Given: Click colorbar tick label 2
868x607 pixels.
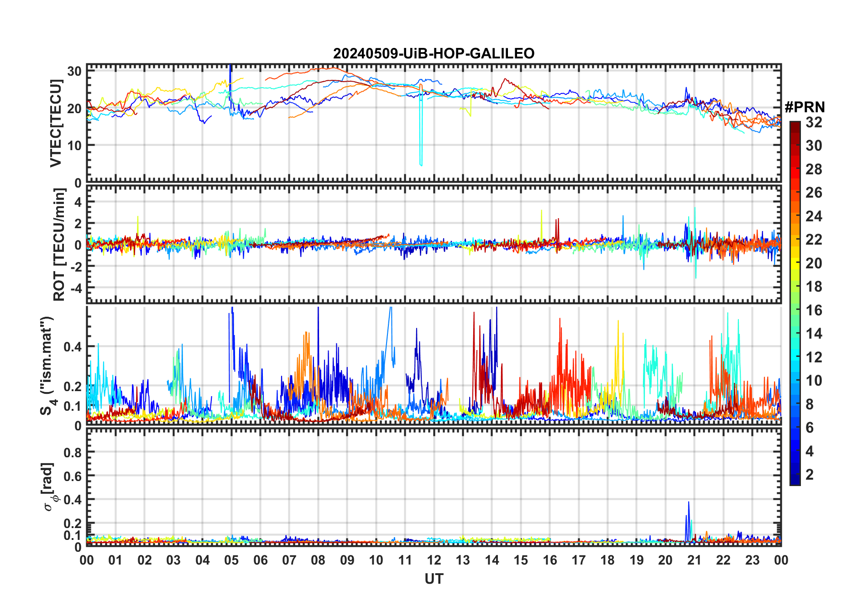Looking at the screenshot, I should click(x=810, y=475).
